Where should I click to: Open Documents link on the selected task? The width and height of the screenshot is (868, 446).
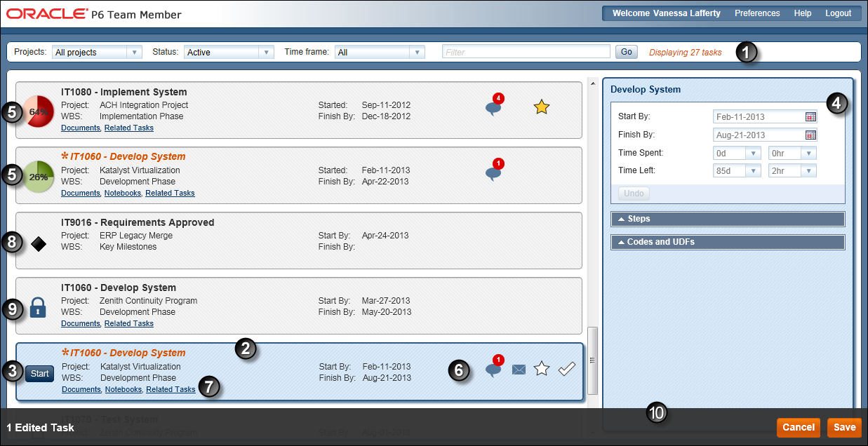coord(81,389)
